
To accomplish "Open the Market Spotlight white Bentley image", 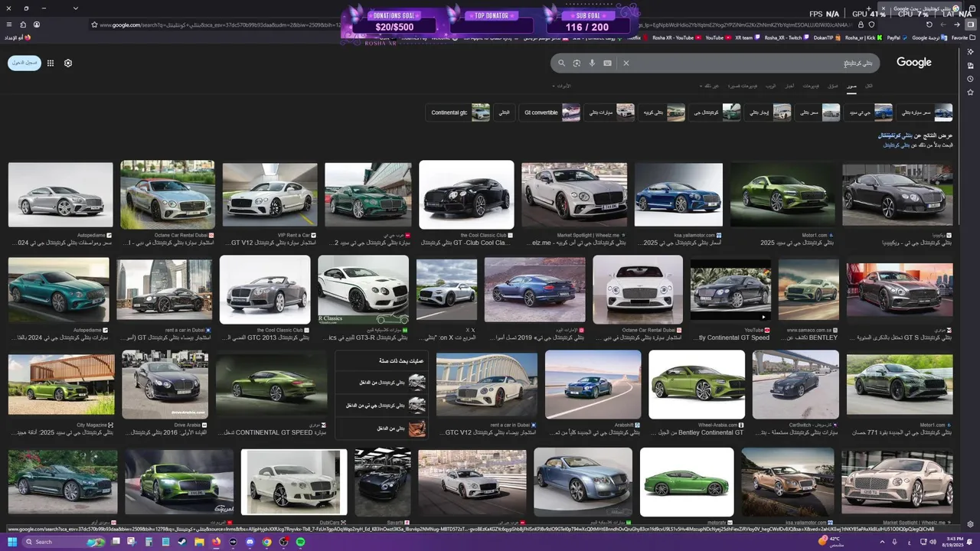I will tap(574, 194).
